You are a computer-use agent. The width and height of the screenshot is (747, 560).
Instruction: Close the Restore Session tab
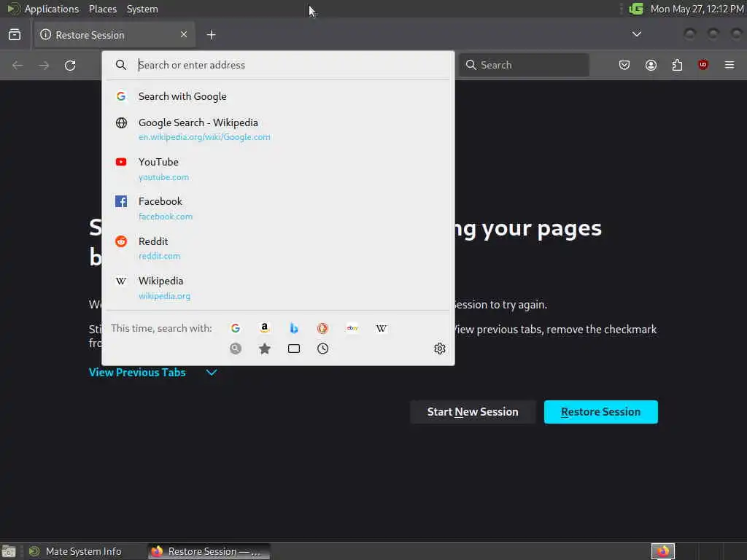pos(184,34)
